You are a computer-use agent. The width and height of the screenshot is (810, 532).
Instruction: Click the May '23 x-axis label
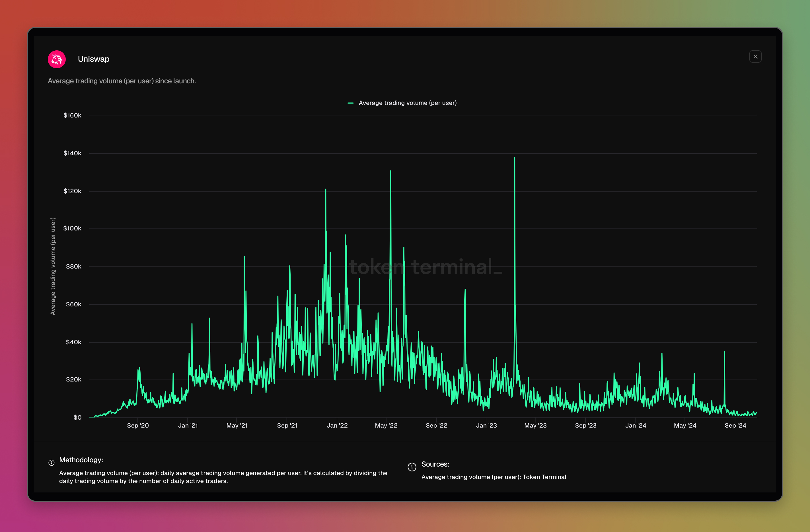tap(535, 425)
